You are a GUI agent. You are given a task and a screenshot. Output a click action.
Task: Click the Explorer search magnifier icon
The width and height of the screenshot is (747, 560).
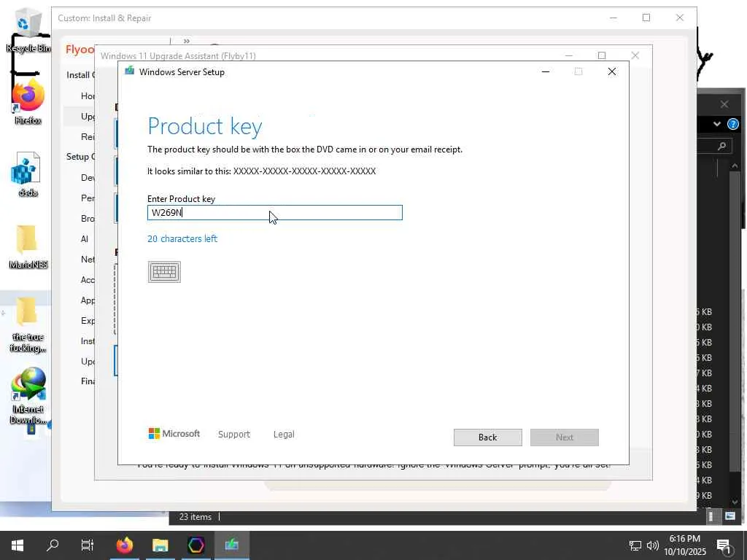pos(721,146)
